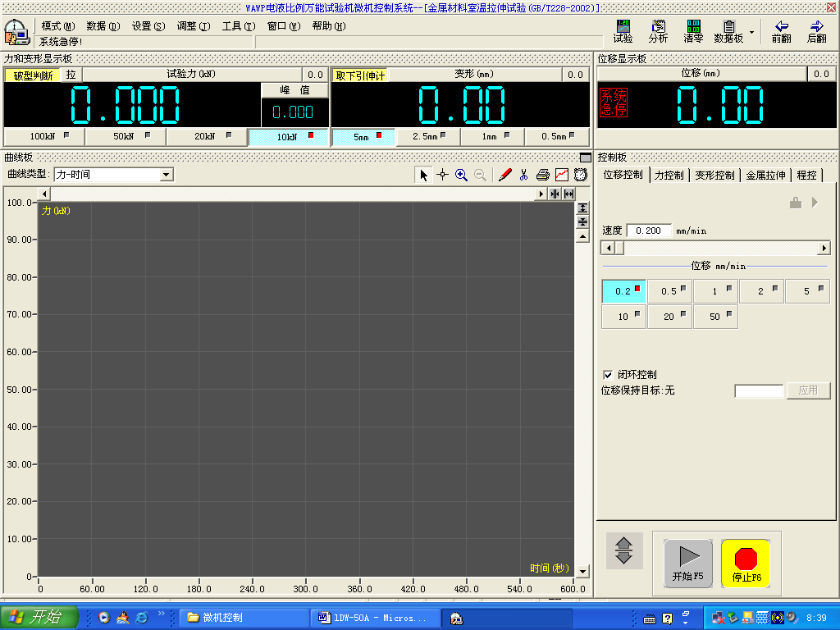Click the 速度 speed slider track
Image resolution: width=840 pixels, height=630 pixels.
[718, 247]
